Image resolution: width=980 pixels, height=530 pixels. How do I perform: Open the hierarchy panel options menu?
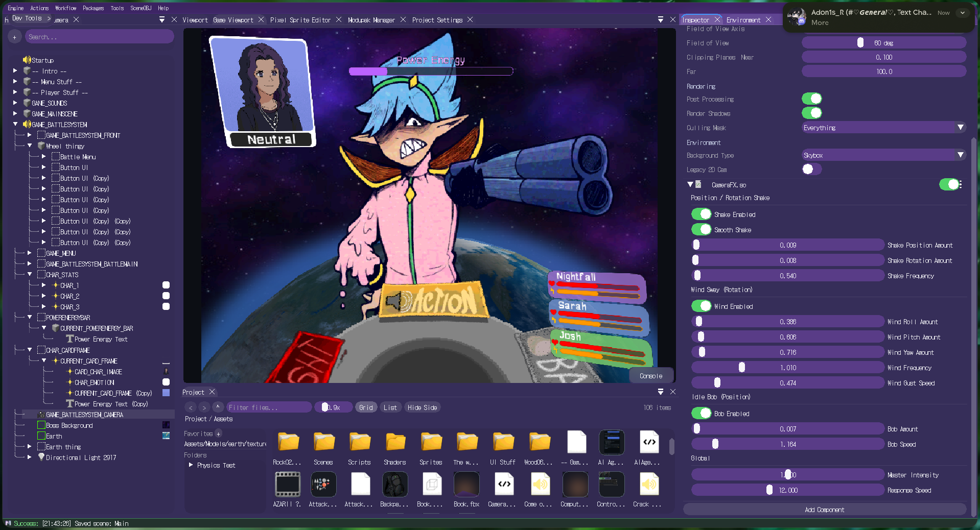coord(162,19)
